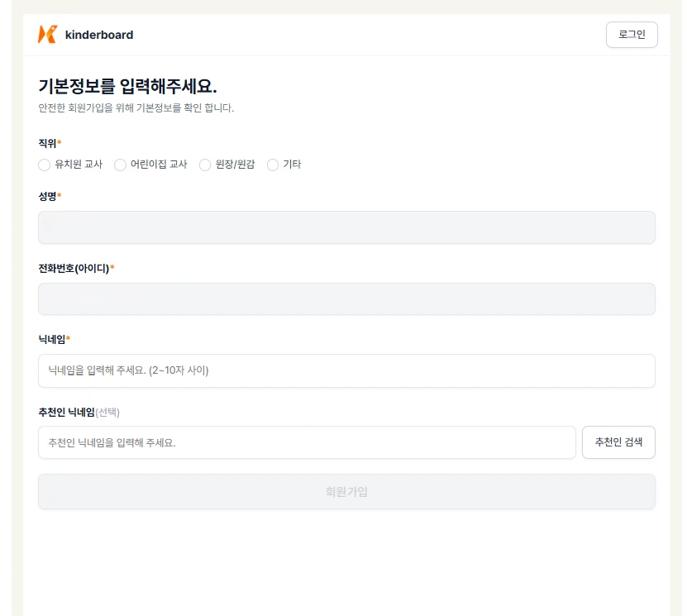Viewport: 687px width, 616px height.
Task: Focus the 성명 name input field
Action: click(346, 227)
